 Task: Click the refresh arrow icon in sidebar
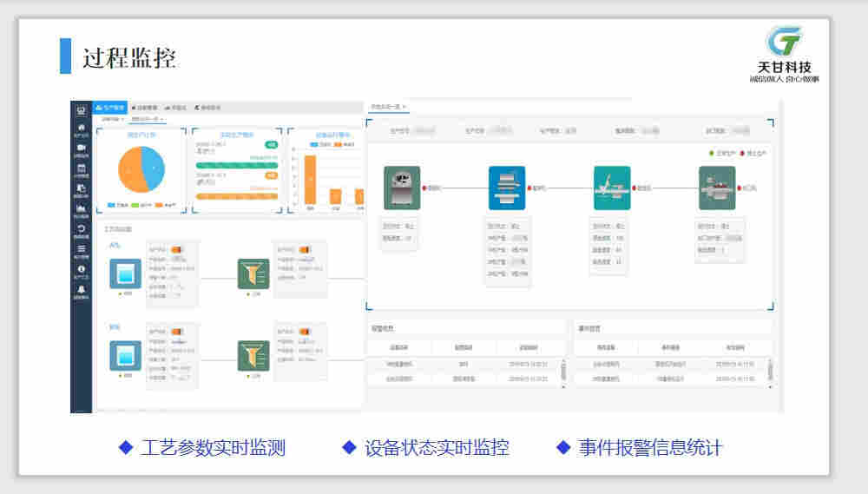81,228
